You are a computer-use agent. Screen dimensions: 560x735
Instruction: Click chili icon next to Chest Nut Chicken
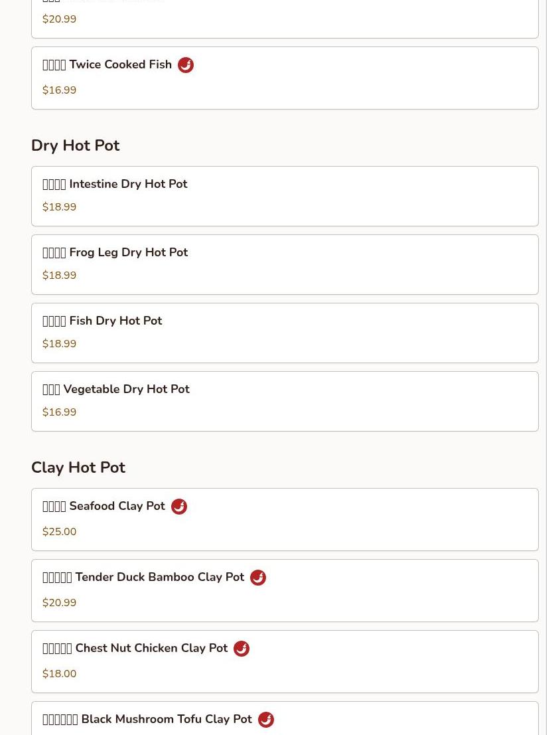[242, 649]
